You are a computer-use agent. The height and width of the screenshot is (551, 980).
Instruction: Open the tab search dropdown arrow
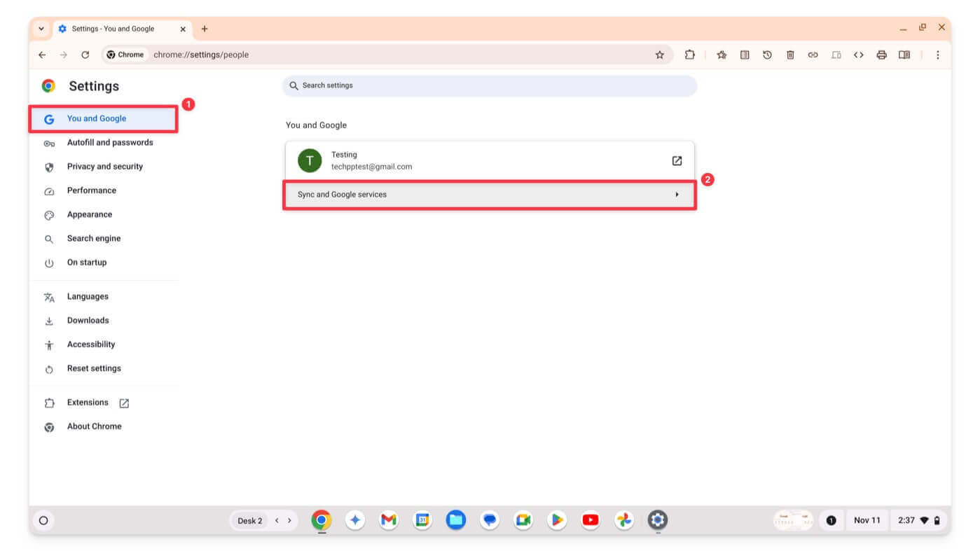[41, 29]
